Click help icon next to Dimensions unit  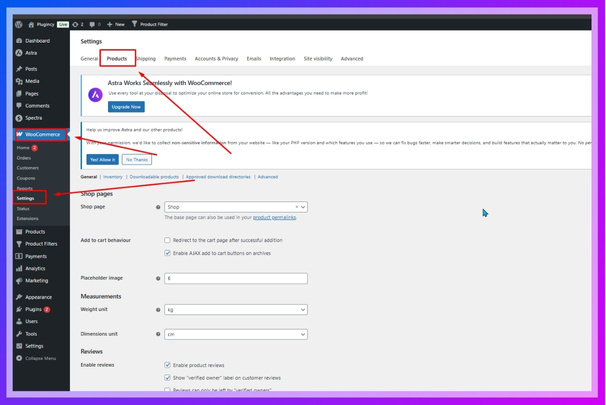pyautogui.click(x=158, y=334)
